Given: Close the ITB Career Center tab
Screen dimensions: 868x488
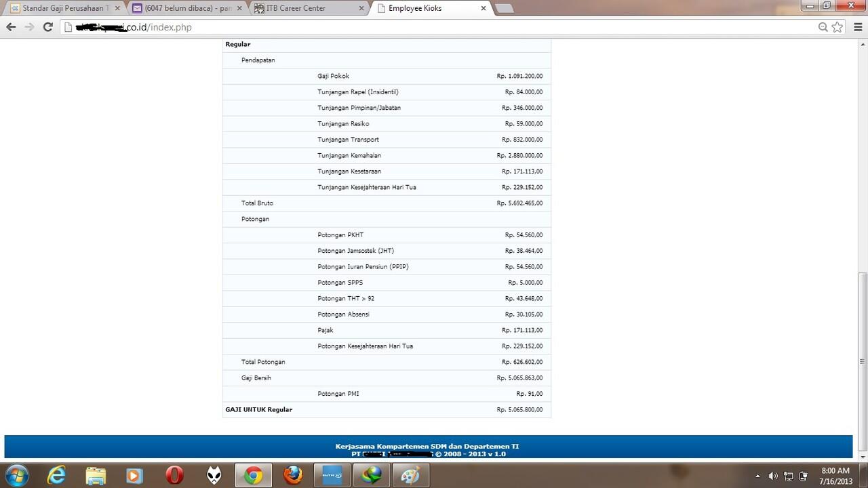Looking at the screenshot, I should pyautogui.click(x=361, y=8).
